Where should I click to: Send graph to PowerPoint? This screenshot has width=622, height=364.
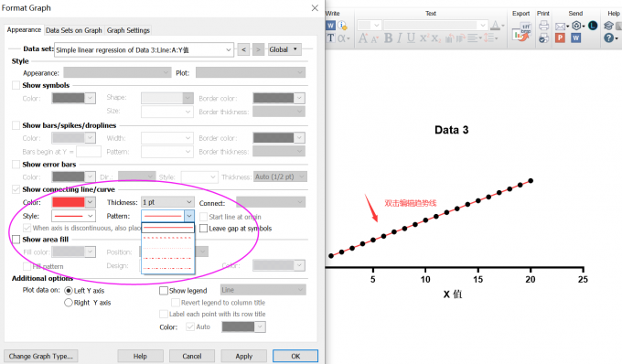[560, 38]
